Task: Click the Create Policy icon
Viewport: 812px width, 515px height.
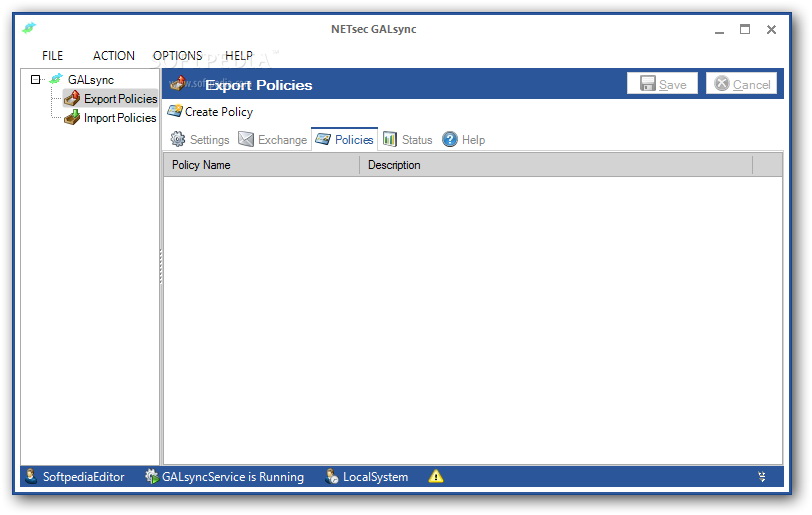Action: 175,111
